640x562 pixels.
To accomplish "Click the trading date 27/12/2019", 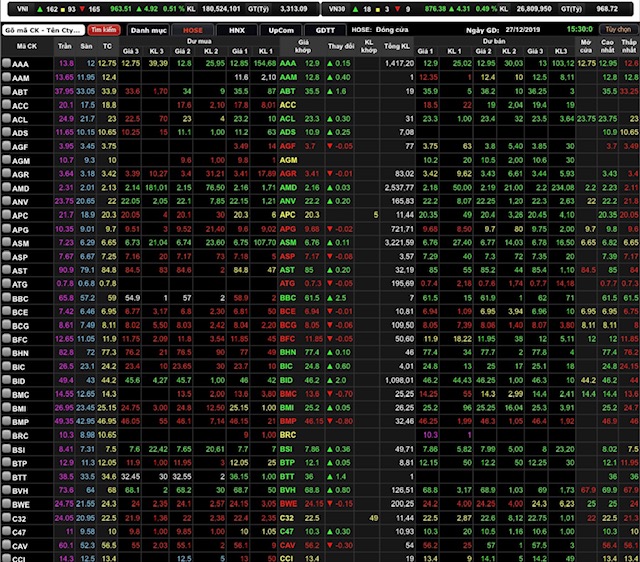I will 523,30.
